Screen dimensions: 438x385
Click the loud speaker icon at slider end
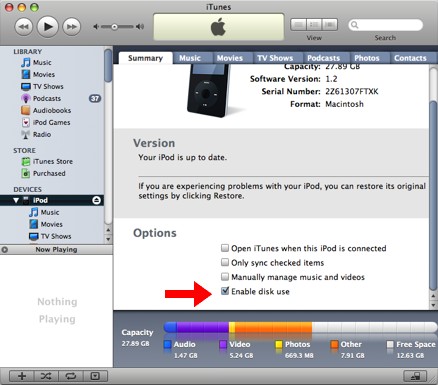[140, 27]
